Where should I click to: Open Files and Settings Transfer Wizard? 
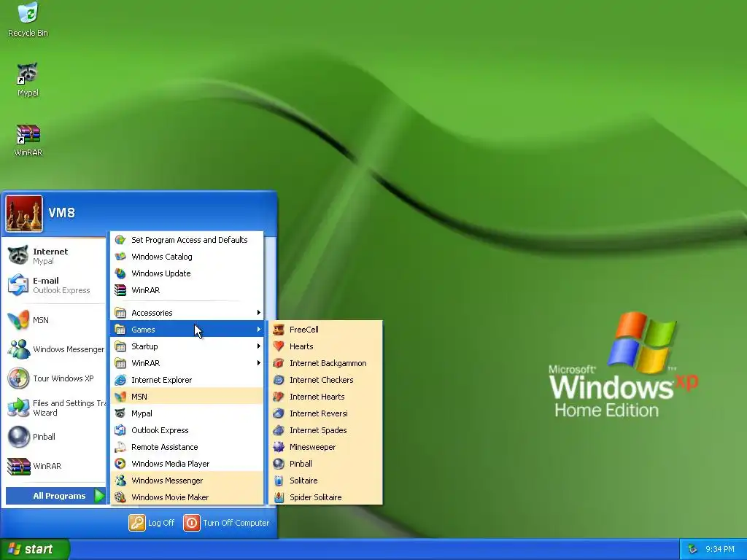pyautogui.click(x=54, y=408)
